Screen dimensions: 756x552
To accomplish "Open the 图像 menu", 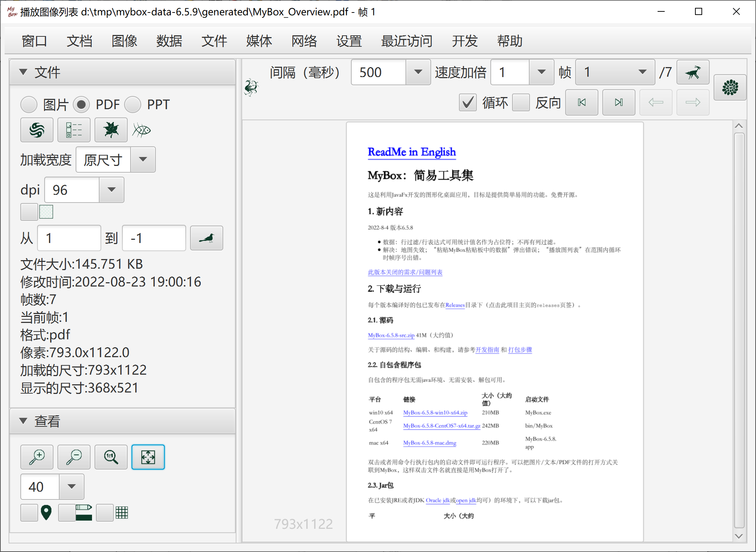I will (124, 41).
